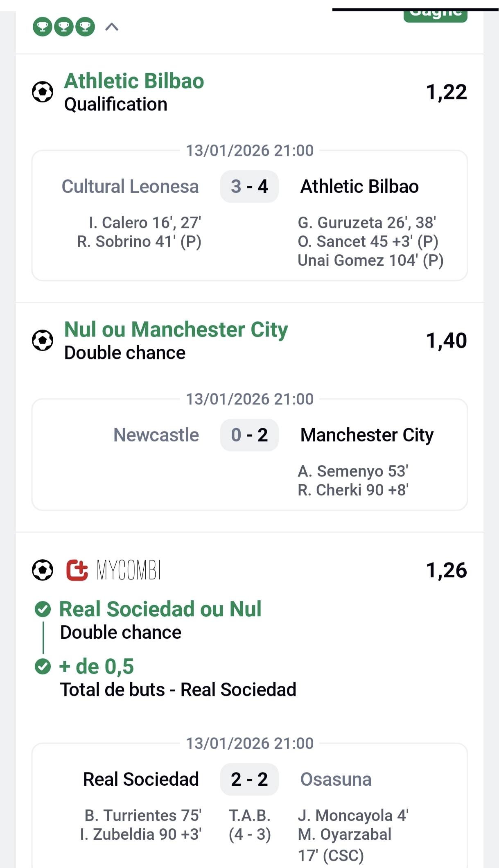Click the 1,40 odds value
Viewport: 499px width, 868px height.
click(446, 341)
